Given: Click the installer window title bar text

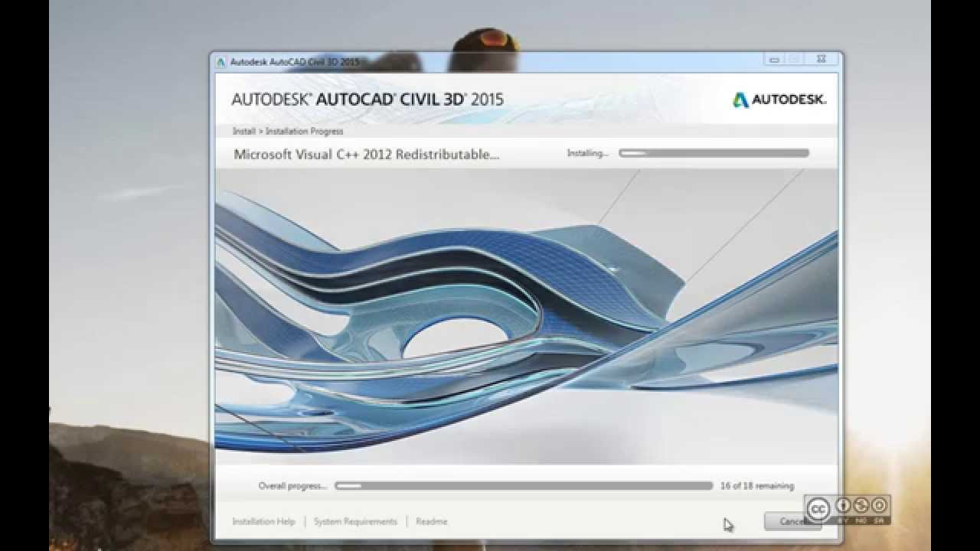Looking at the screenshot, I should [295, 62].
